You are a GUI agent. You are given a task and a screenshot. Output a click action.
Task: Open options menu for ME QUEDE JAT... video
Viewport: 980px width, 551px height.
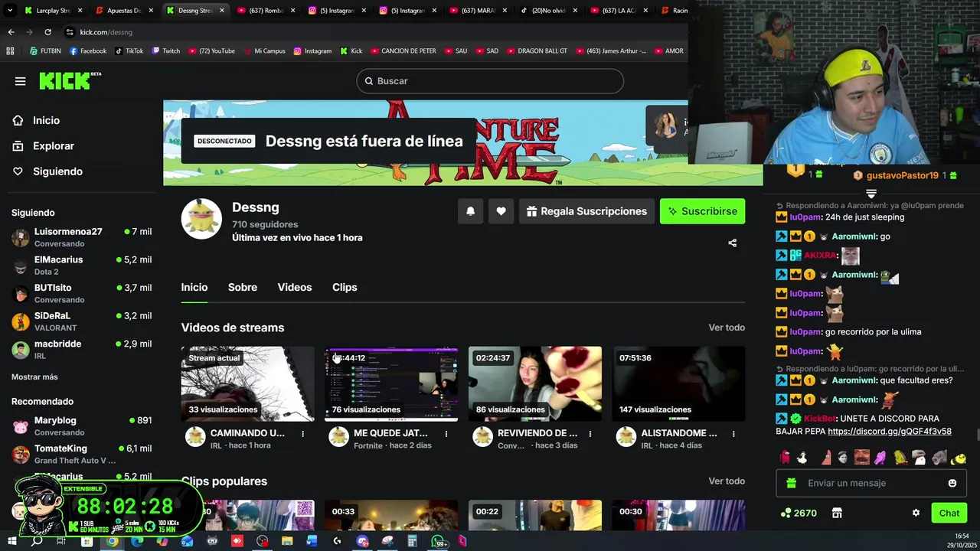click(446, 434)
